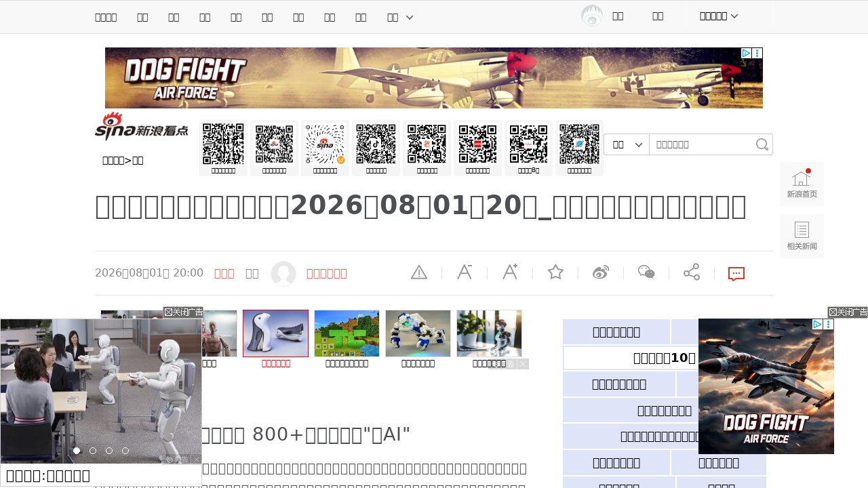The width and height of the screenshot is (868, 488).
Task: Select the third carousel dot on robot ad
Action: [x=109, y=451]
